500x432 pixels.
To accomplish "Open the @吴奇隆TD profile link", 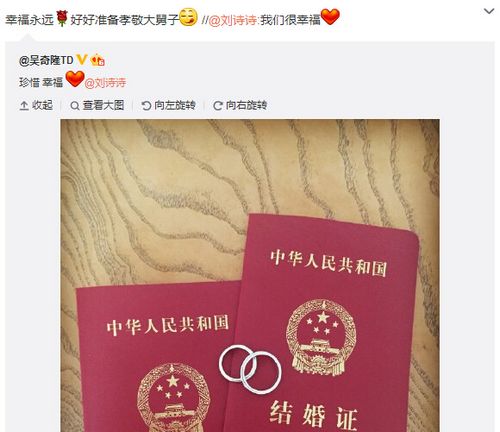I will point(46,60).
